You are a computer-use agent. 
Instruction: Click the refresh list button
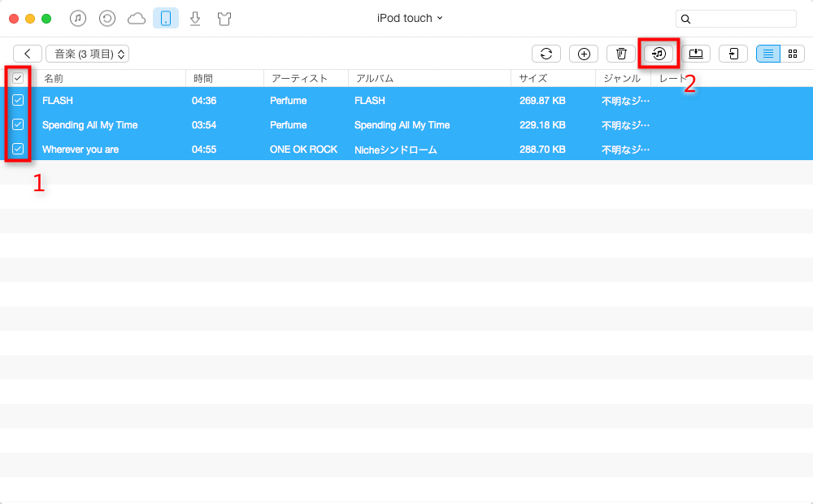click(x=546, y=54)
